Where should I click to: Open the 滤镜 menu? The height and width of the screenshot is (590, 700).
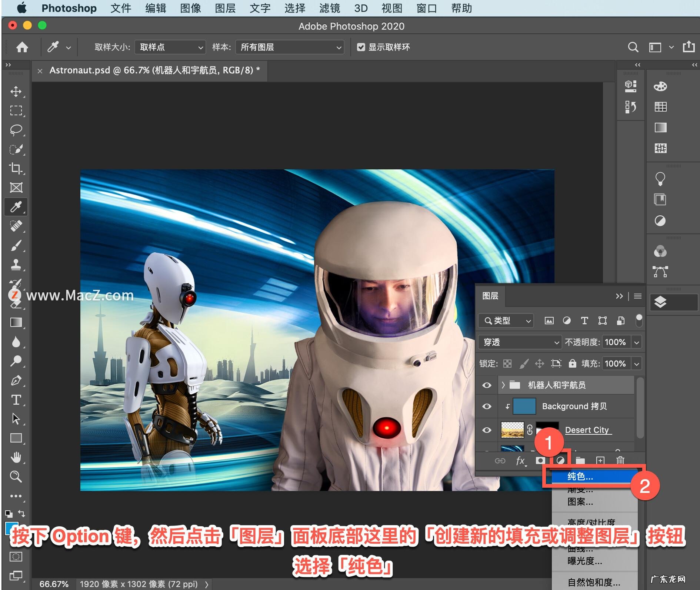[329, 8]
